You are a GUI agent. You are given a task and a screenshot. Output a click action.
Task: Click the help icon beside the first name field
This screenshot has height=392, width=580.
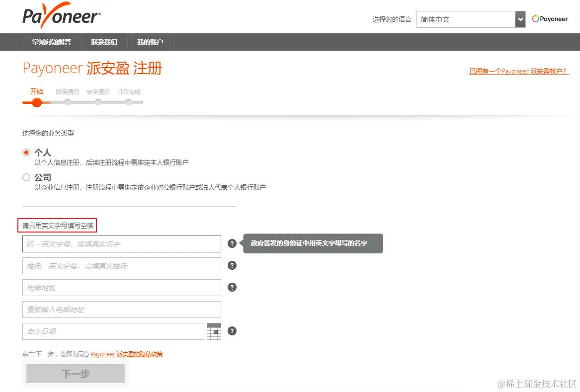pyautogui.click(x=232, y=243)
